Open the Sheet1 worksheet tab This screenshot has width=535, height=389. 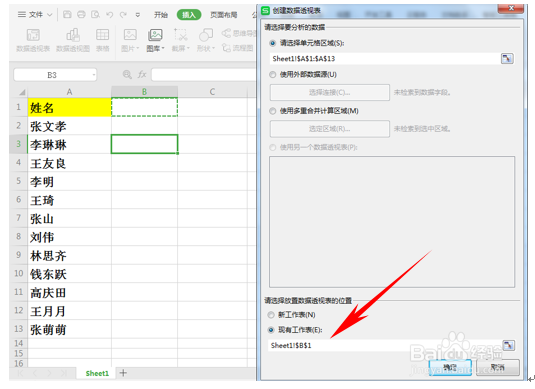pyautogui.click(x=97, y=373)
